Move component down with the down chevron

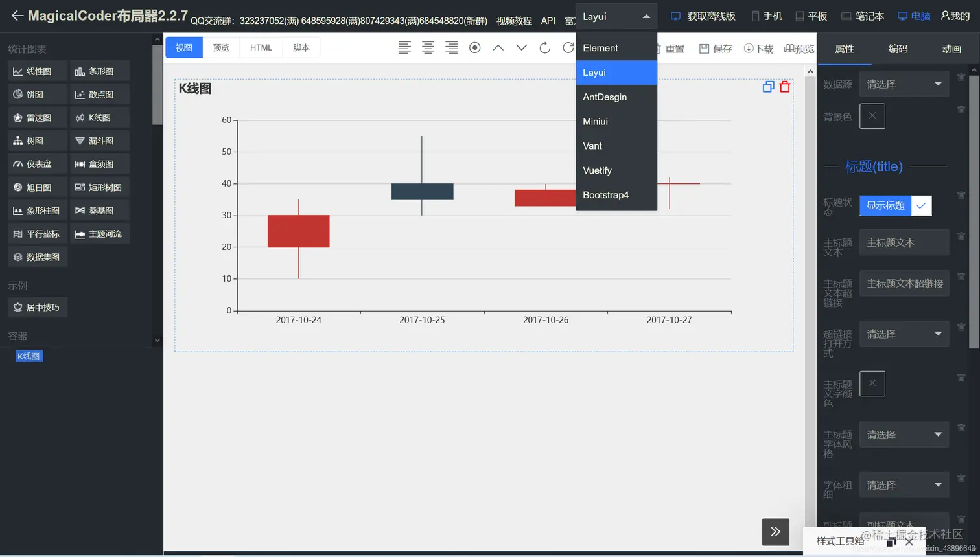(521, 47)
